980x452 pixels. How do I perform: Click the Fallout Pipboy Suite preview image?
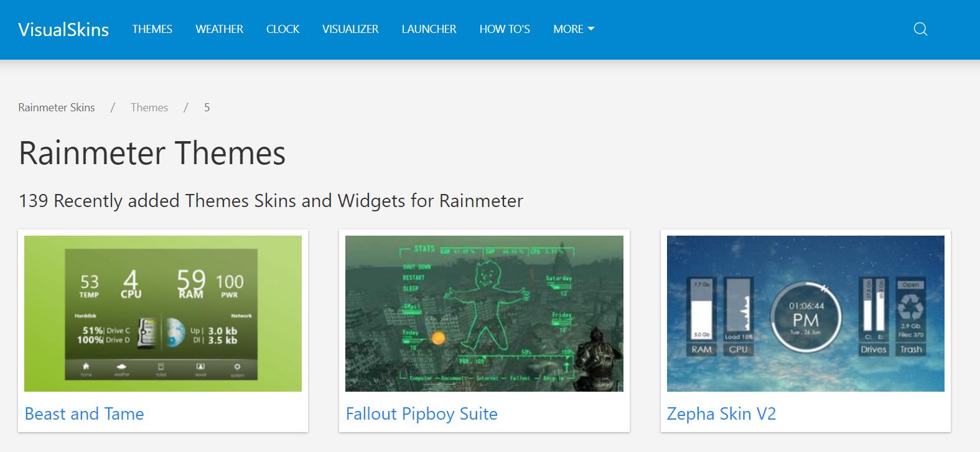pyautogui.click(x=484, y=313)
